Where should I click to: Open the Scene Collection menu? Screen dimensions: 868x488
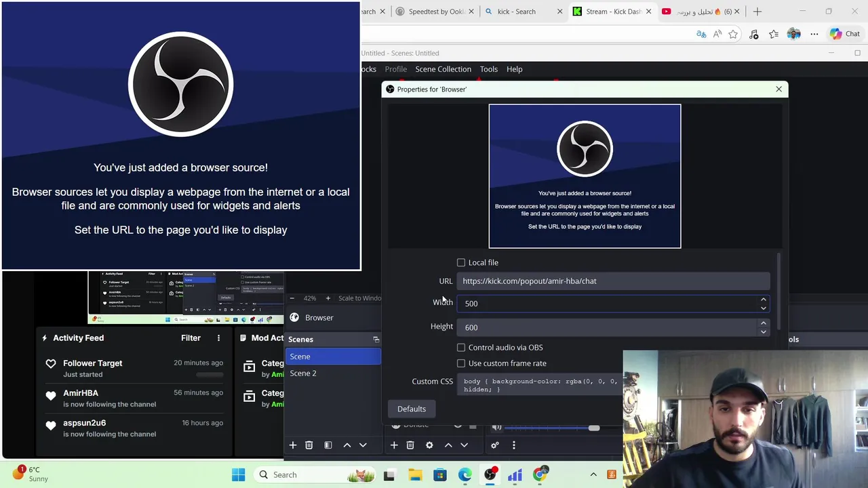tap(443, 69)
